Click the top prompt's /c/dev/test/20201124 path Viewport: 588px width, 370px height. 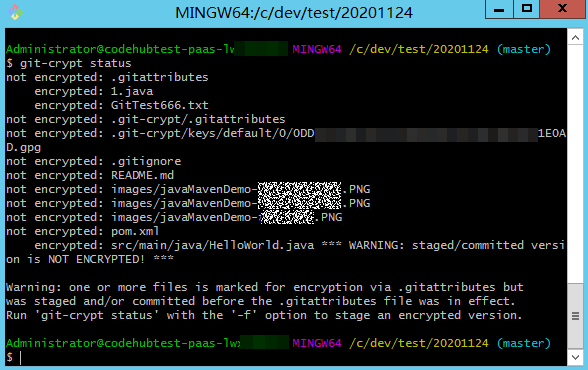(419, 49)
